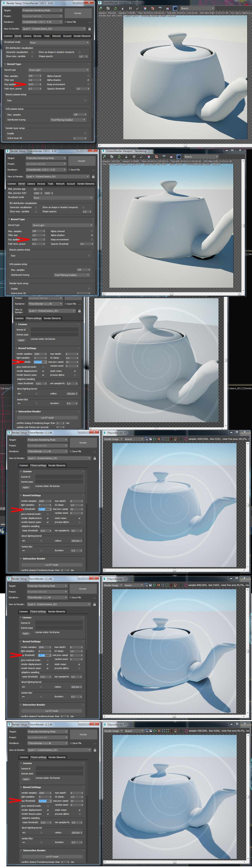Toggle static noise in FStorm setup with 1,0cm threshold
This screenshot has height=868, width=252.
[79, 518]
